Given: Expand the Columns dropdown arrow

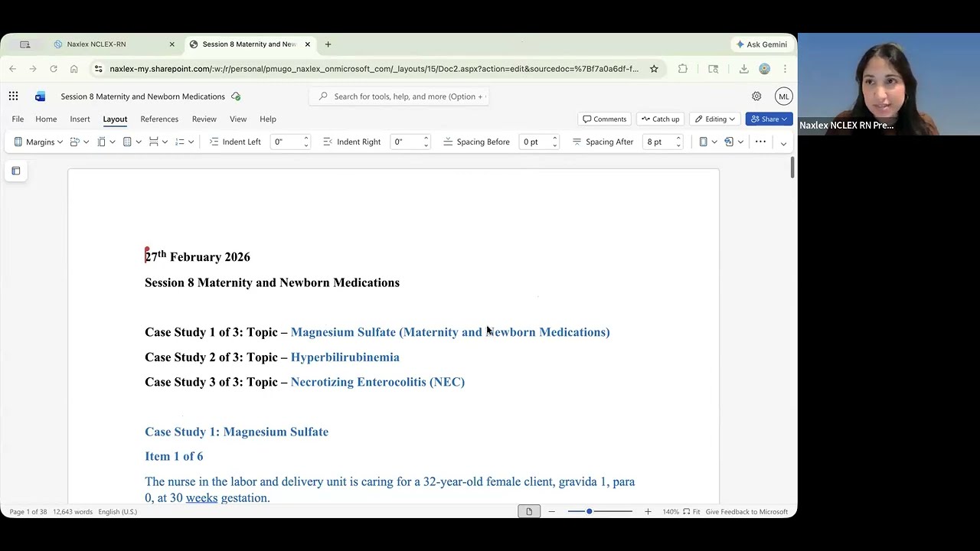Looking at the screenshot, I should click(x=139, y=142).
